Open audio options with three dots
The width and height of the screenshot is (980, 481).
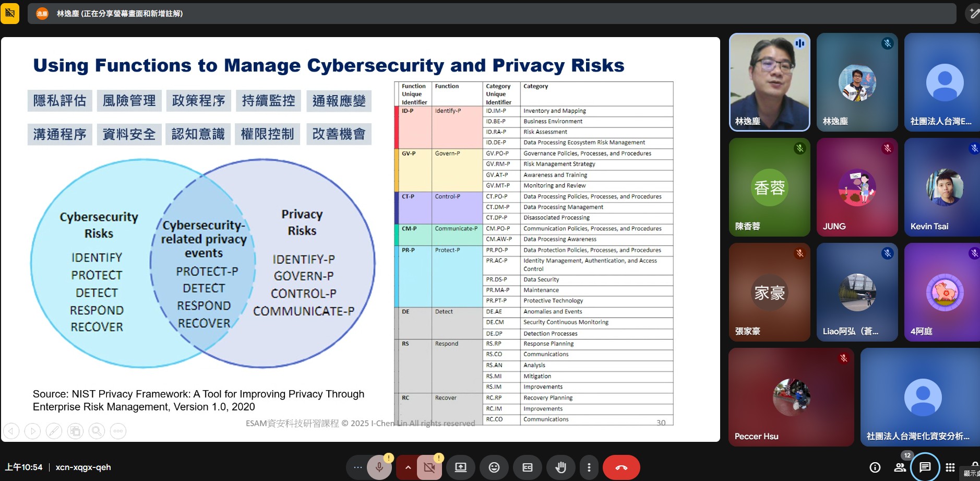pyautogui.click(x=357, y=467)
